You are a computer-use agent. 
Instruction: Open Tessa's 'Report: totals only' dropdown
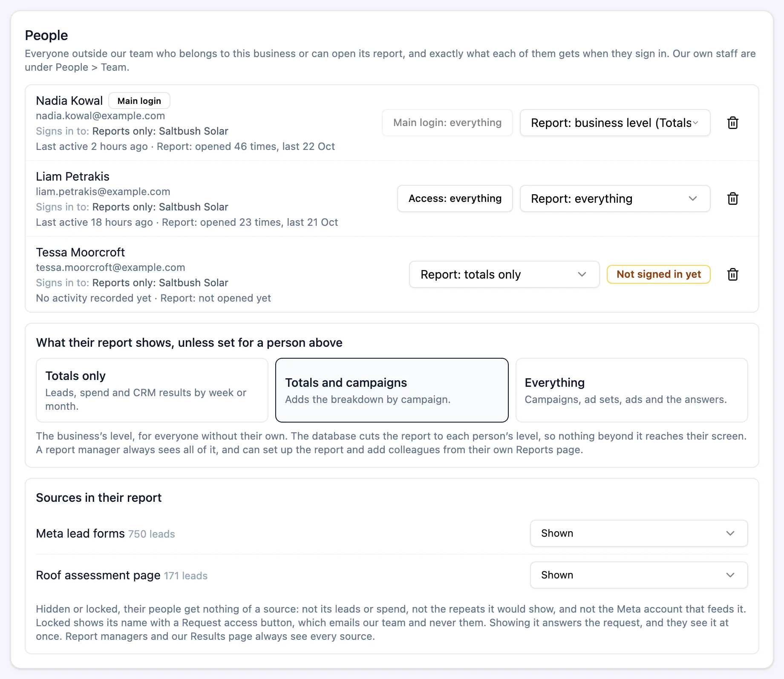tap(504, 274)
